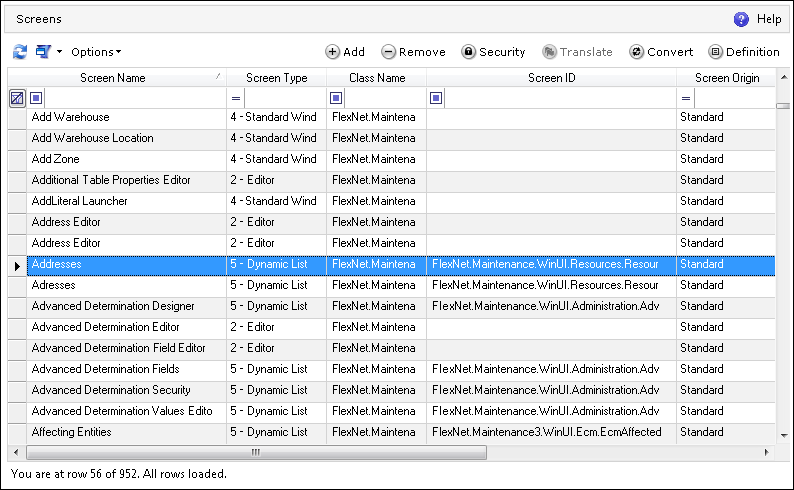This screenshot has width=794, height=490.
Task: Click the document icon of Definition
Action: (716, 52)
